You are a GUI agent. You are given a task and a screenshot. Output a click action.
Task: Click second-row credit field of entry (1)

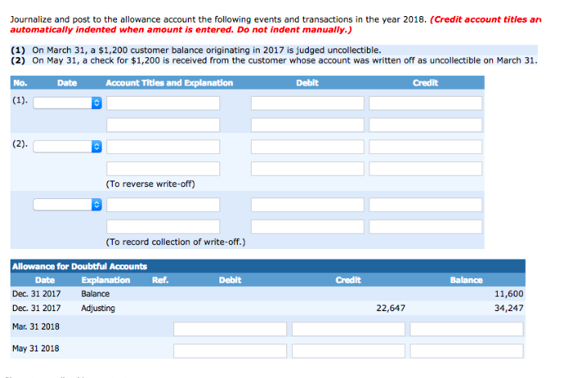click(x=426, y=125)
